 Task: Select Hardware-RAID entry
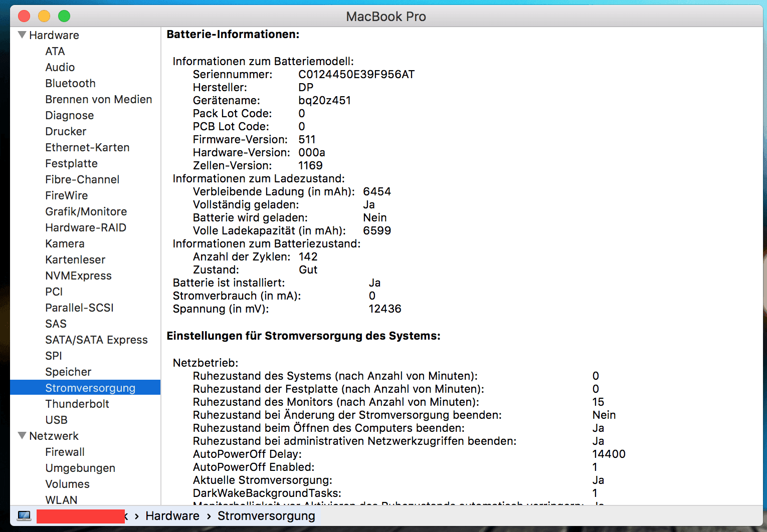pyautogui.click(x=86, y=227)
